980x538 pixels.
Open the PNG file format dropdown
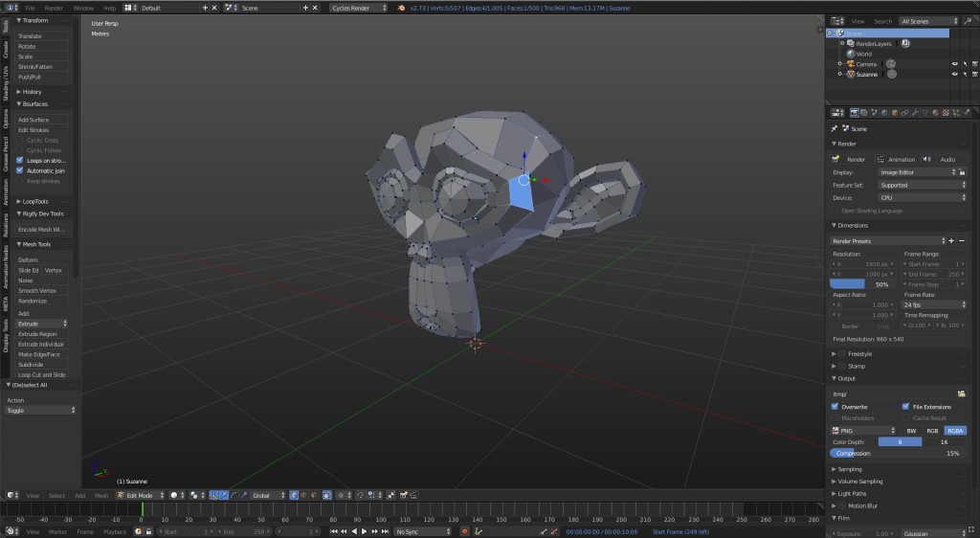[863, 431]
